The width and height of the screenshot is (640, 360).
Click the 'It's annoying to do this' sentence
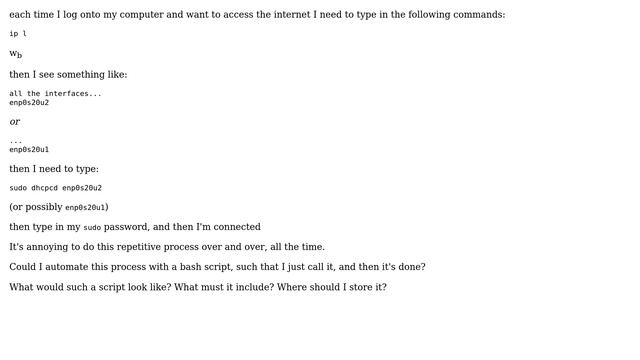pos(167,247)
